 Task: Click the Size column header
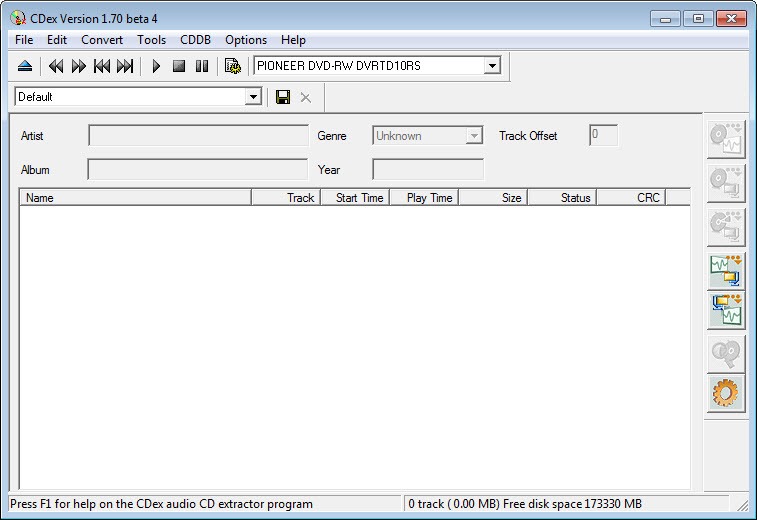point(493,197)
